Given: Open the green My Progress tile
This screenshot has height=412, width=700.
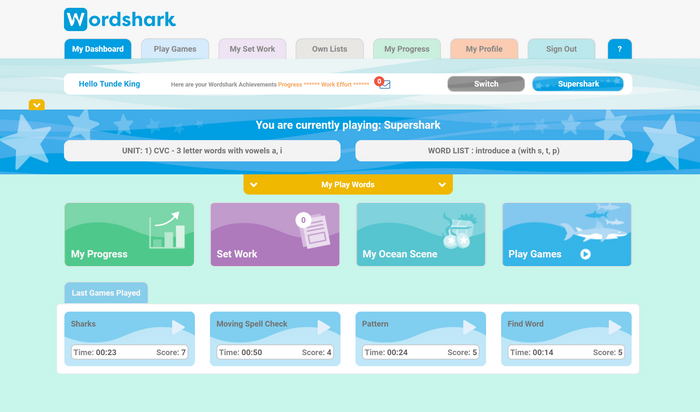Looking at the screenshot, I should coord(129,235).
